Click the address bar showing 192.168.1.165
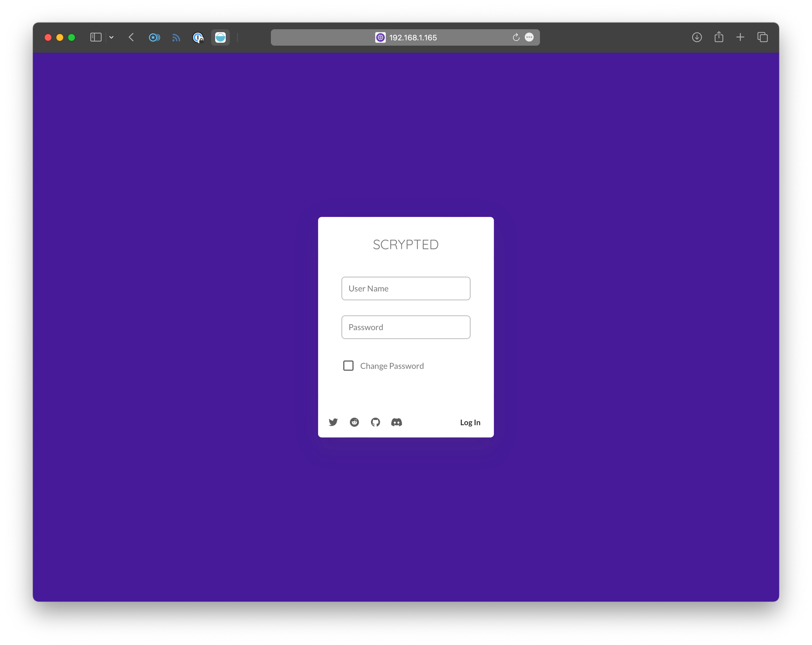This screenshot has width=812, height=645. click(x=405, y=37)
